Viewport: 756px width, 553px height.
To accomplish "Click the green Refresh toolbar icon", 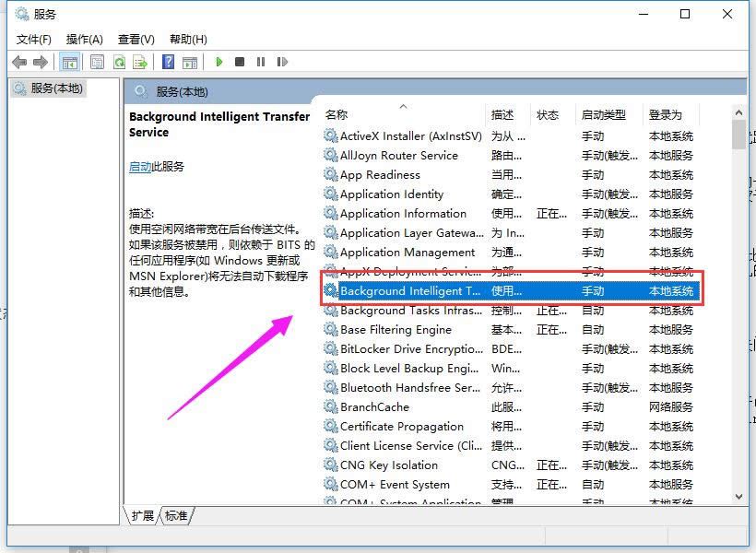I will coord(119,62).
